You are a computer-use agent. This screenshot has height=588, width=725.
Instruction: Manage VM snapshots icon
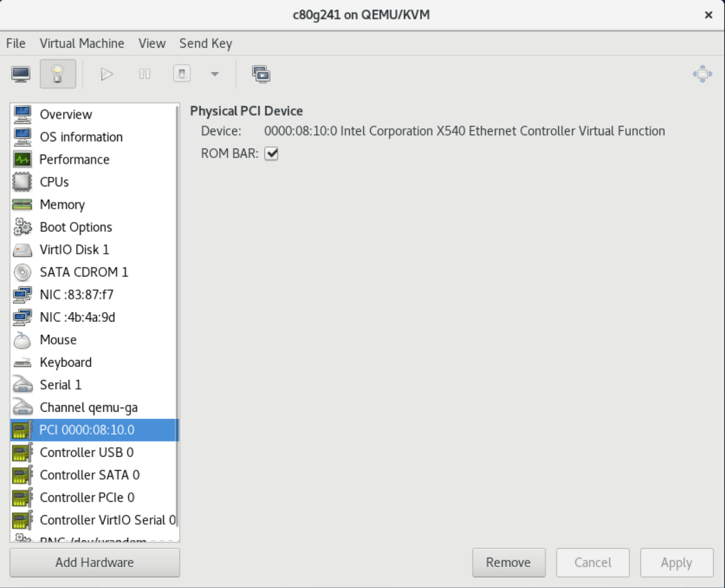coord(261,74)
